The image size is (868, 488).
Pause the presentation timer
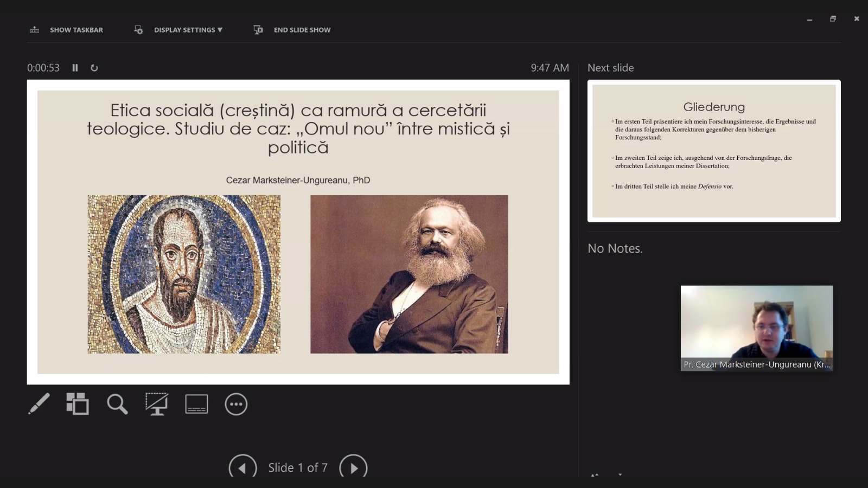coord(75,68)
